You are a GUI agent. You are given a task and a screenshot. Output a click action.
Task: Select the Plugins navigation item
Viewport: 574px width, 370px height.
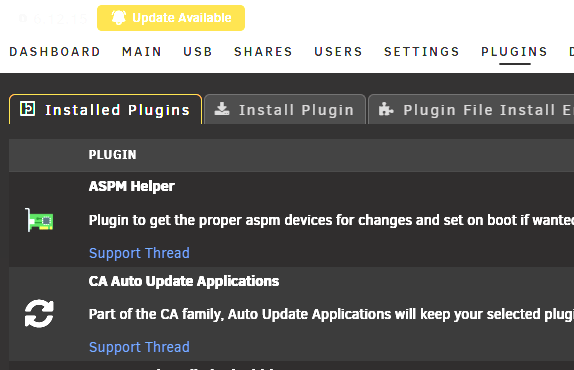pos(515,52)
